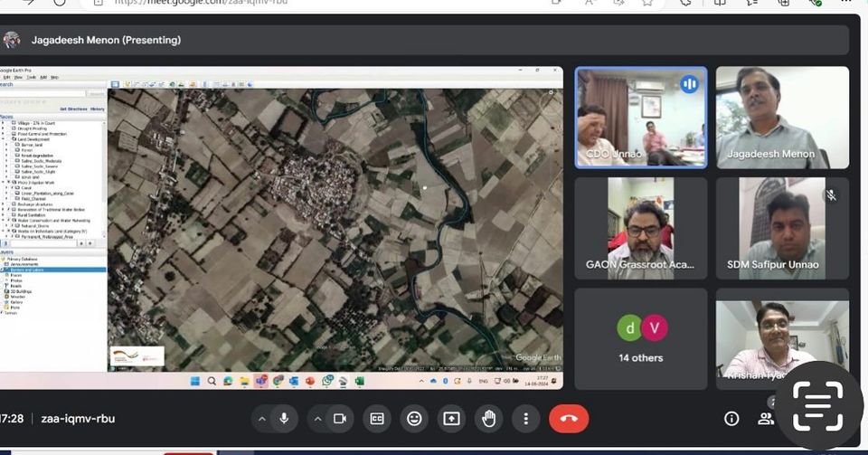The width and height of the screenshot is (868, 455).
Task: Toggle the Photos layer checkbox
Action: (2, 280)
